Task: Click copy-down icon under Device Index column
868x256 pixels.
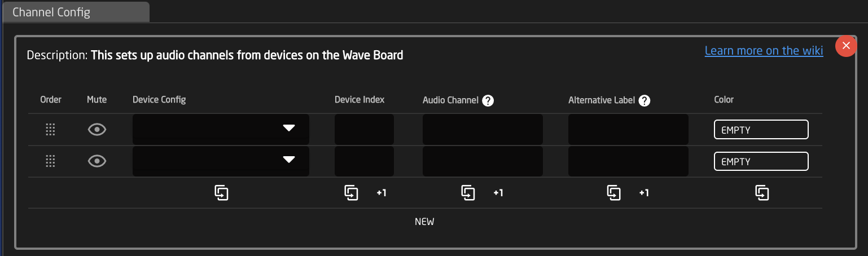Action: 352,193
